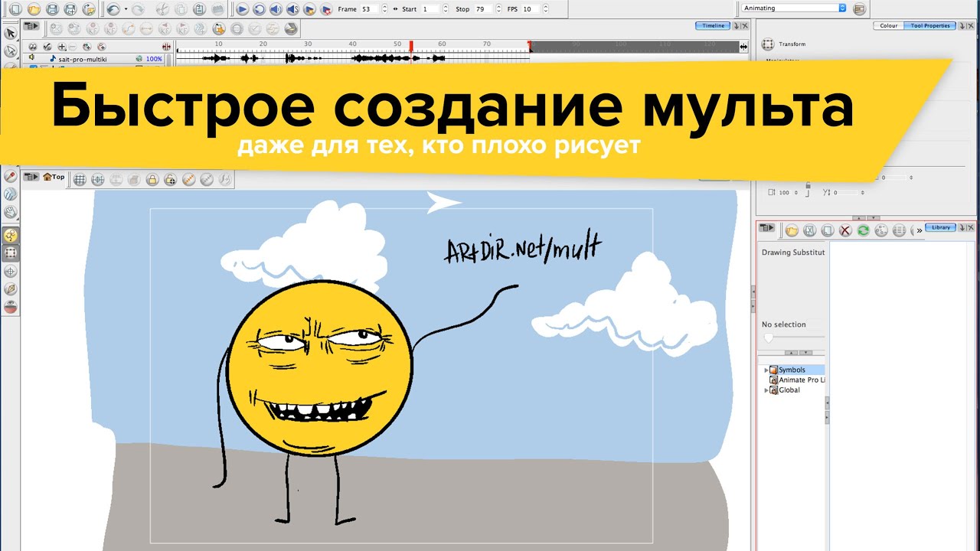Select the Animate Pro Library item
The image size is (980, 551).
click(x=797, y=380)
